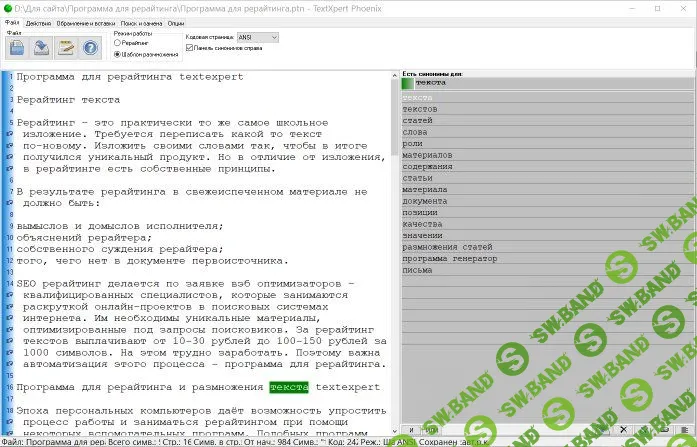Select synonym позиции in the list
This screenshot has width=697, height=447.
pyautogui.click(x=548, y=213)
